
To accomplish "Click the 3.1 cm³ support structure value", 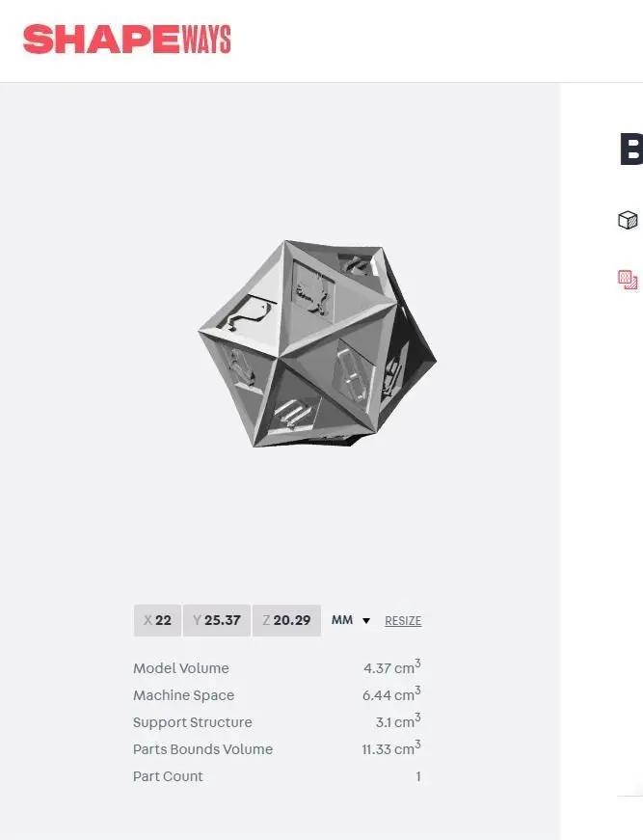I will (397, 721).
